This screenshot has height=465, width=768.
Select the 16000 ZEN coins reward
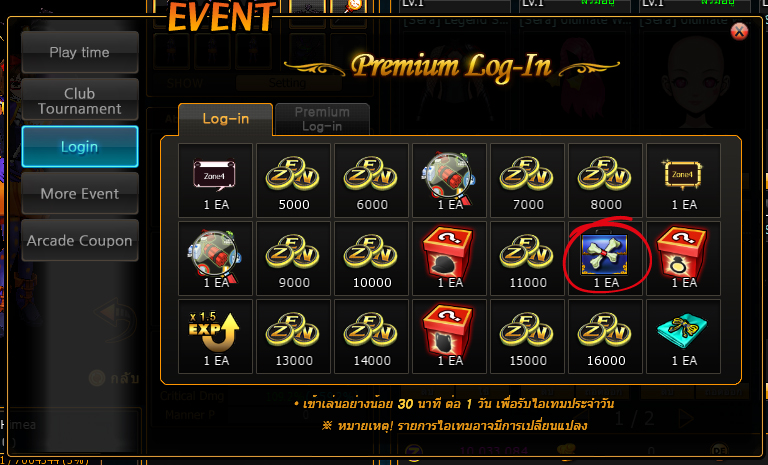[x=605, y=336]
